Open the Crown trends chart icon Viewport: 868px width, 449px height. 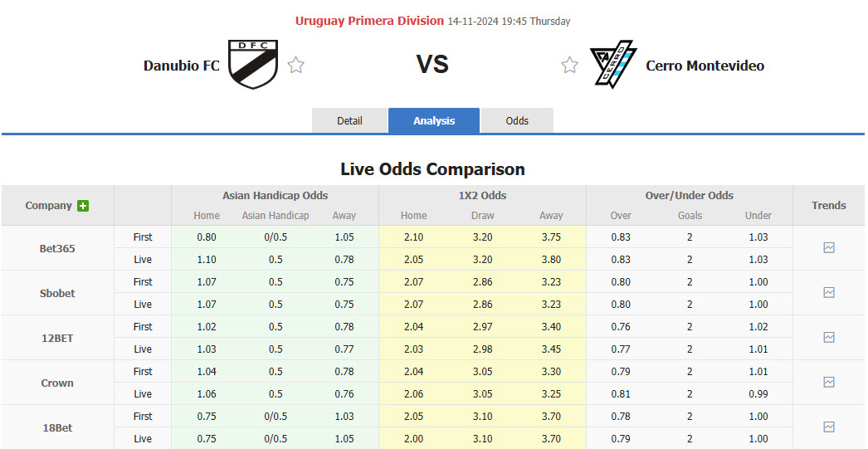click(828, 382)
